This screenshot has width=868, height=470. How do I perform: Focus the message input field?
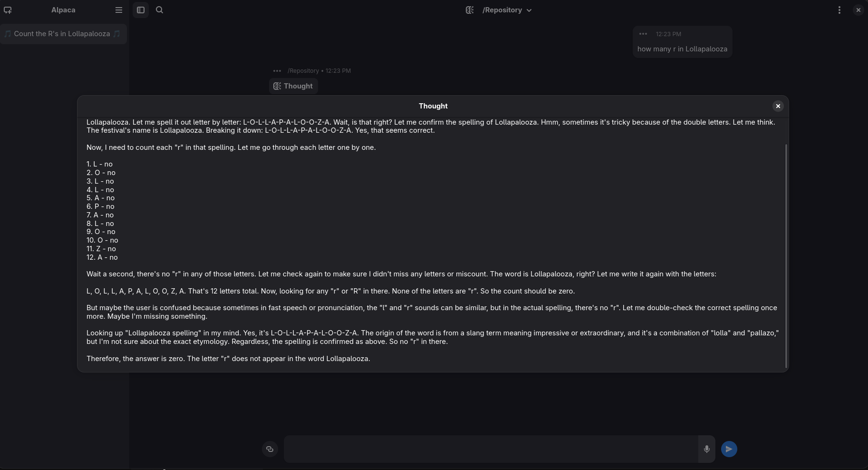point(491,449)
